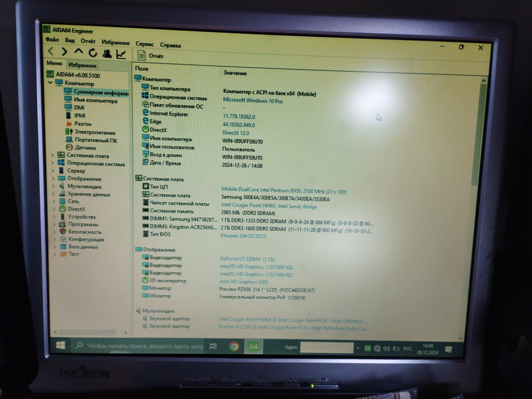Screen dimensions: 532x399
Task: Open the GeForce GT 520MX link
Action: tap(247, 259)
